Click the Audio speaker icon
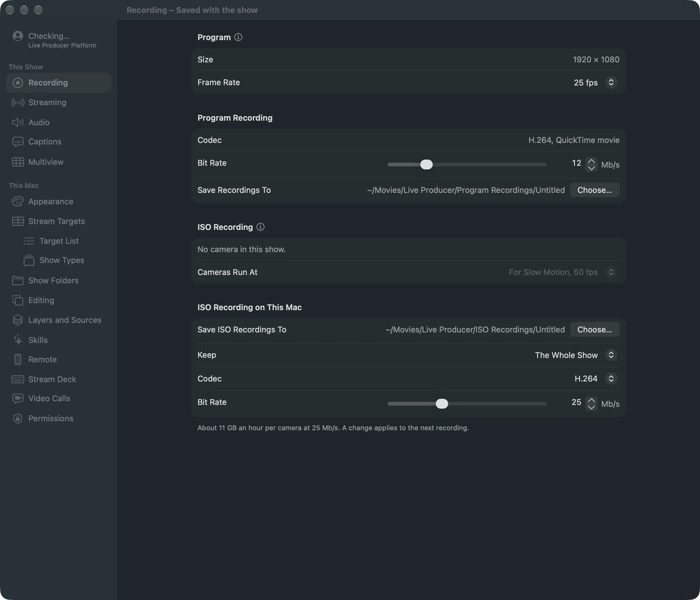Image resolution: width=700 pixels, height=600 pixels. click(18, 122)
